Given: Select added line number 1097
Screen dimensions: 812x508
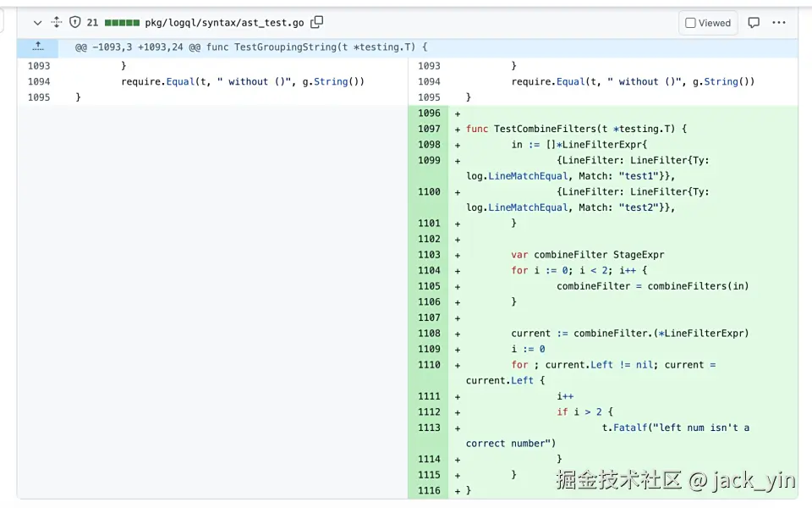Looking at the screenshot, I should coord(429,129).
